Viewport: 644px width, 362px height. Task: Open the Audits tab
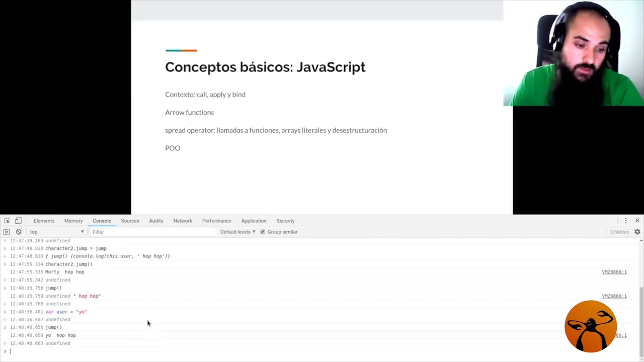click(156, 221)
